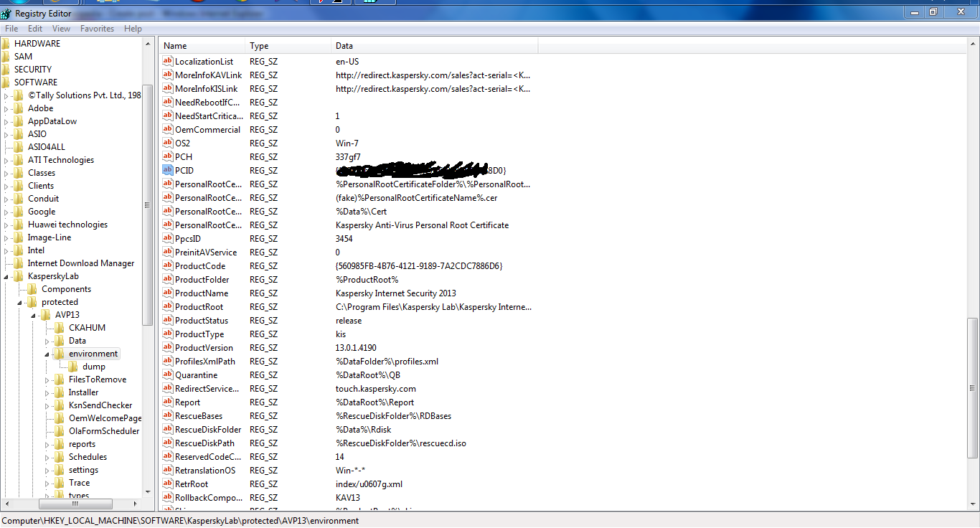Select the KsnSendChecker key
980x528 pixels.
point(100,405)
